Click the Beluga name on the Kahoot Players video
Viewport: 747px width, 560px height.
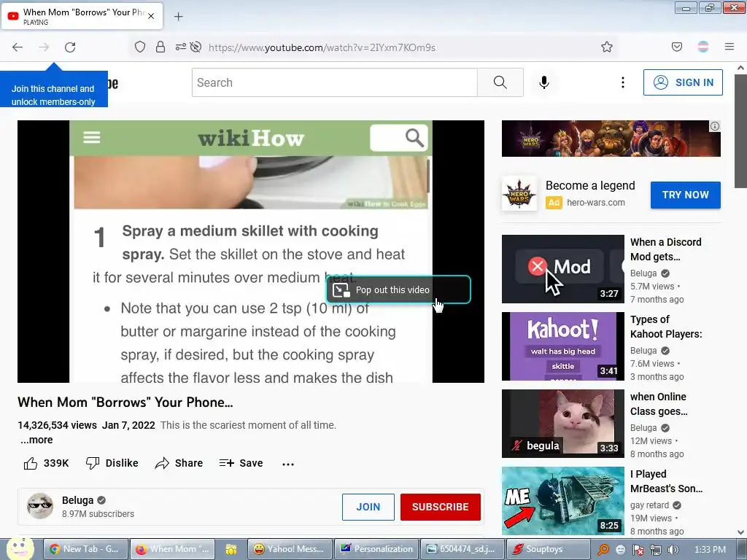[643, 351]
